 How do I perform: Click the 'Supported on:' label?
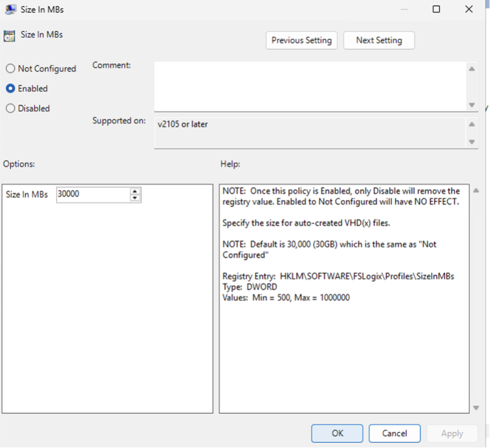[119, 120]
